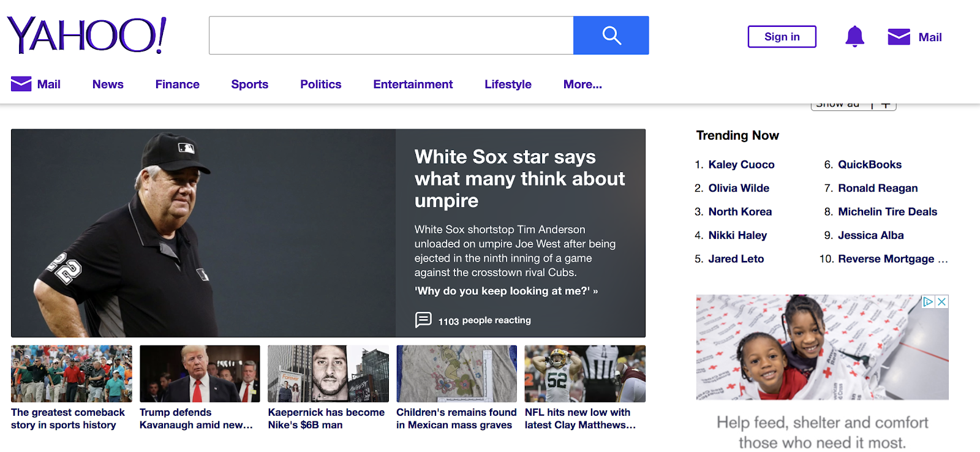Expand the More... navigation menu
980x452 pixels.
point(582,85)
